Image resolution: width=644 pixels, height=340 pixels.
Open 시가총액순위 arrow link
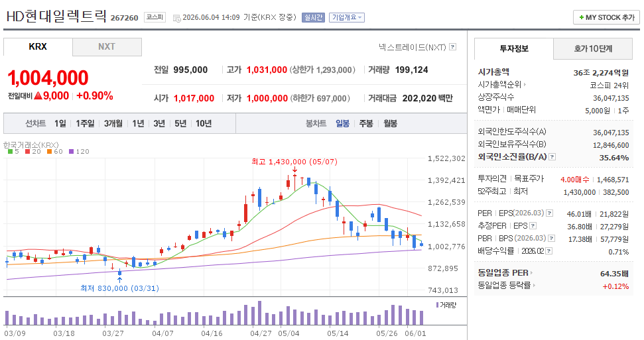[525, 85]
